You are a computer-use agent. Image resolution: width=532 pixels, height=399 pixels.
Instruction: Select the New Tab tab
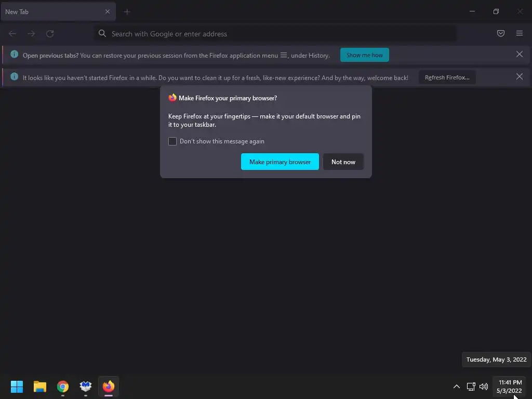[x=58, y=11]
